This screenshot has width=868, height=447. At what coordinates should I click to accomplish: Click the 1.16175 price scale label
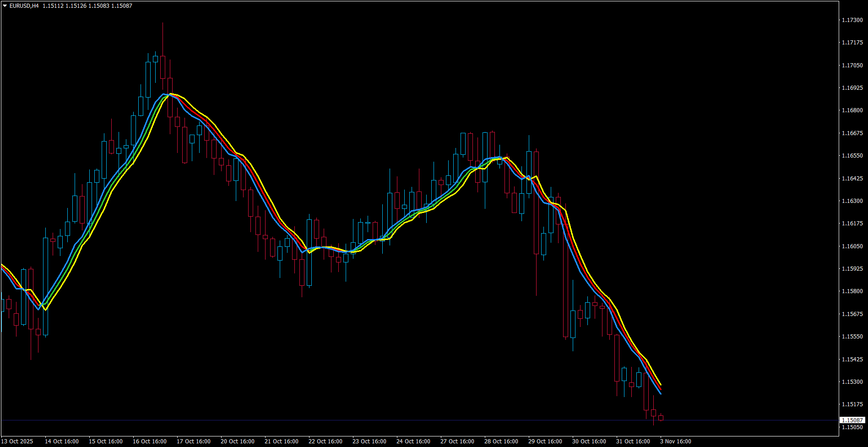[x=852, y=223]
